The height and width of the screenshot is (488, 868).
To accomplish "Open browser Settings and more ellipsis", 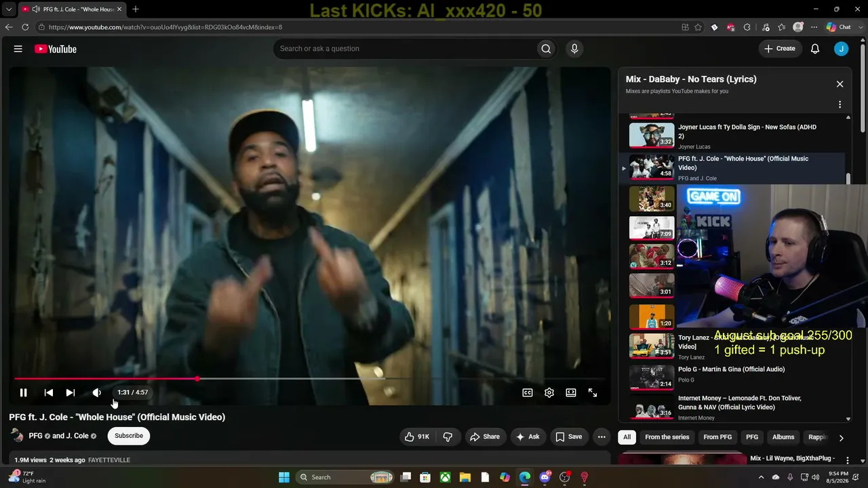I will pyautogui.click(x=814, y=27).
